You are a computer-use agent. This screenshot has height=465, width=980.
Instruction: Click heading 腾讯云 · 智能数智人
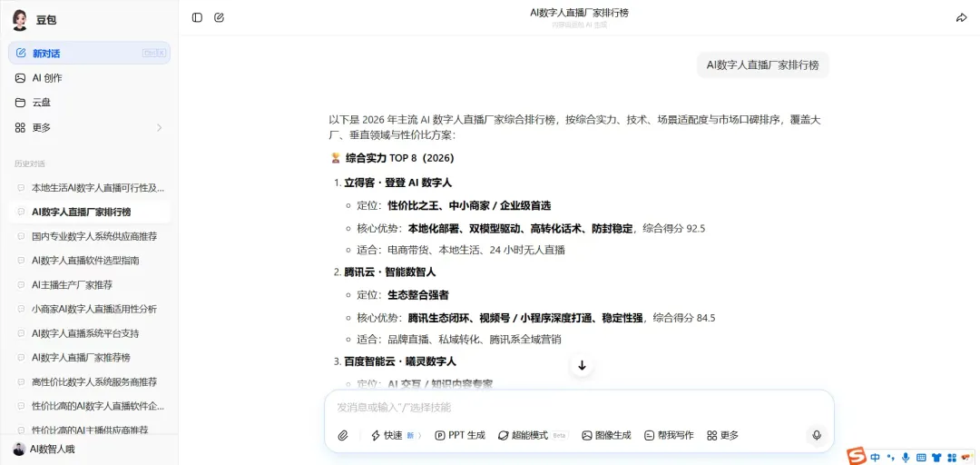[x=389, y=272]
